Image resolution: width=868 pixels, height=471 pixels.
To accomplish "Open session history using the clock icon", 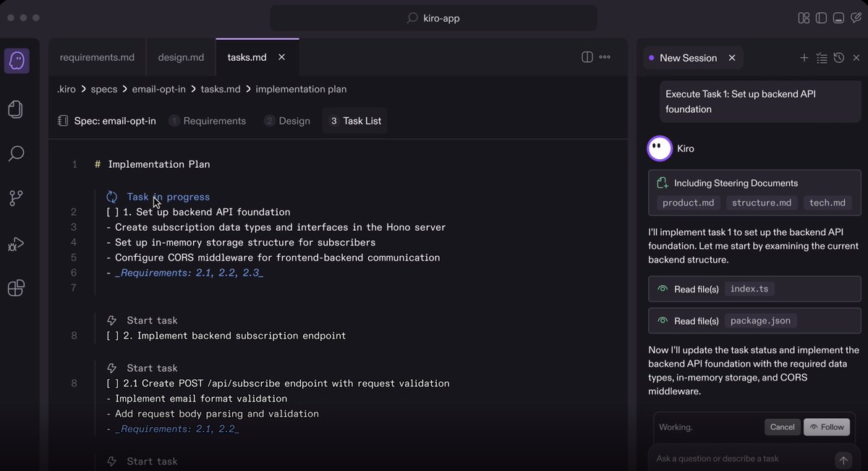I will click(x=838, y=57).
